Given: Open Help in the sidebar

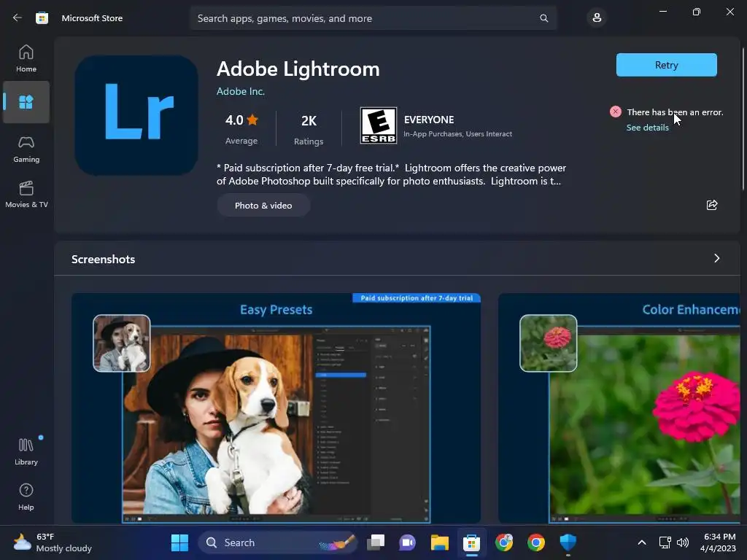Looking at the screenshot, I should pyautogui.click(x=26, y=497).
